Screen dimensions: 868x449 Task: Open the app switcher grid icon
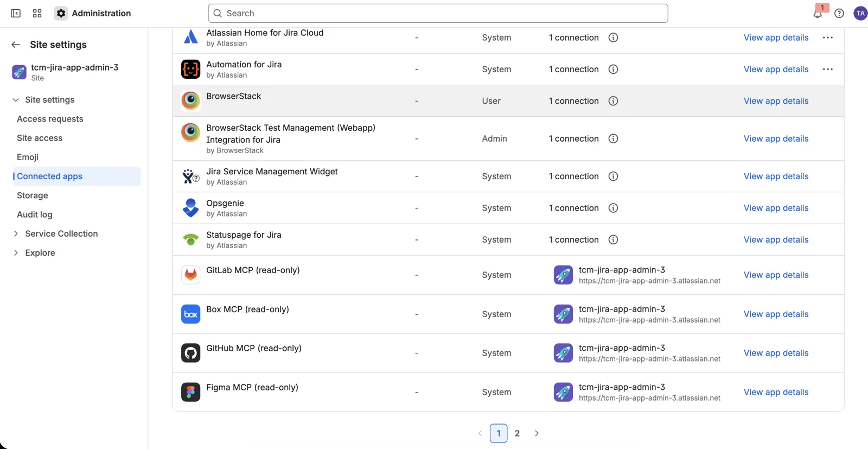coord(37,13)
